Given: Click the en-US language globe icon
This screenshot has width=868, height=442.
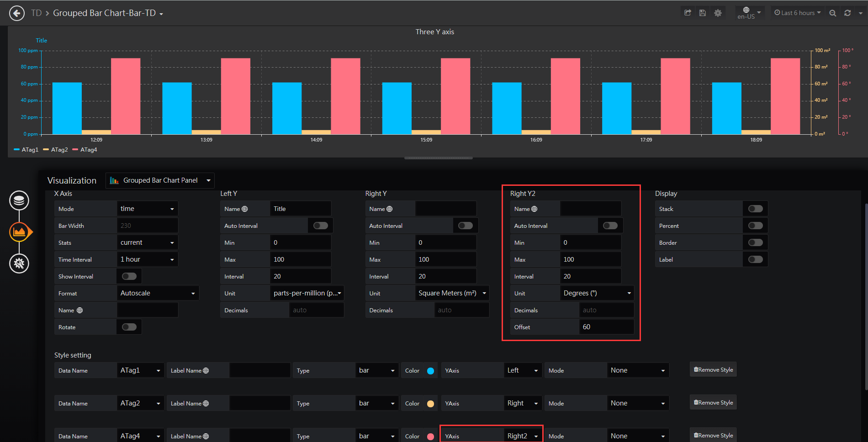Looking at the screenshot, I should [746, 10].
